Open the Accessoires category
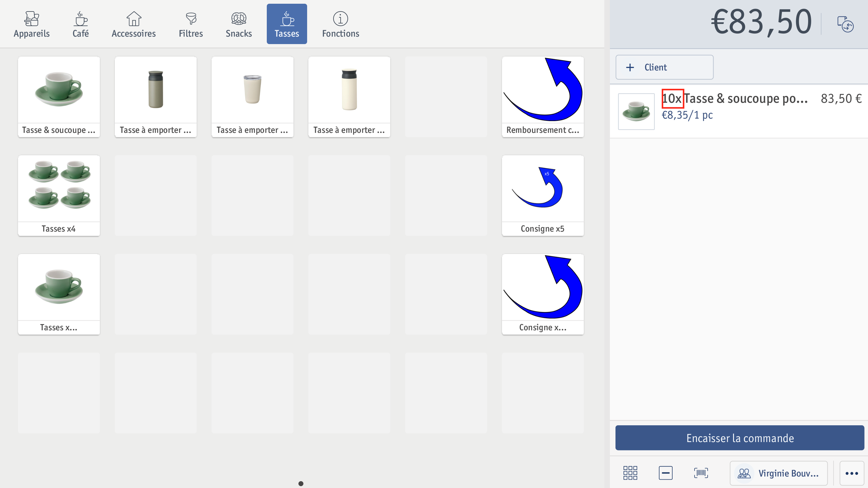 [x=134, y=24]
